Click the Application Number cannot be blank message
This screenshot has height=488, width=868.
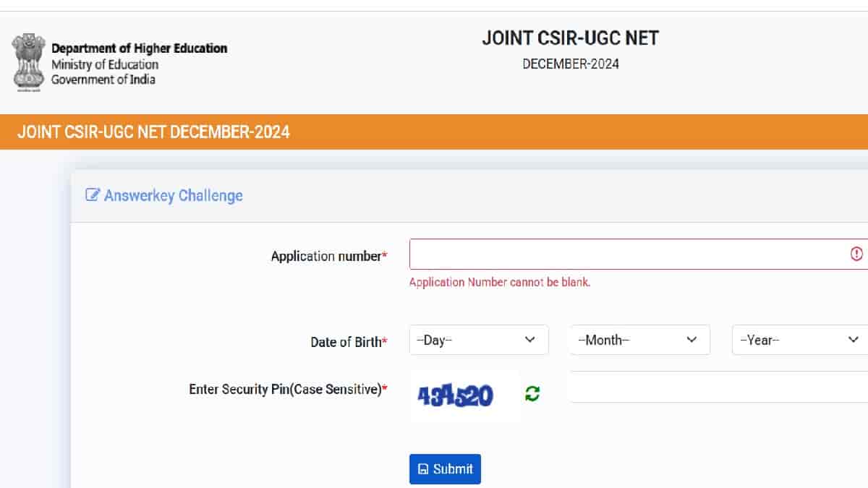(x=499, y=282)
